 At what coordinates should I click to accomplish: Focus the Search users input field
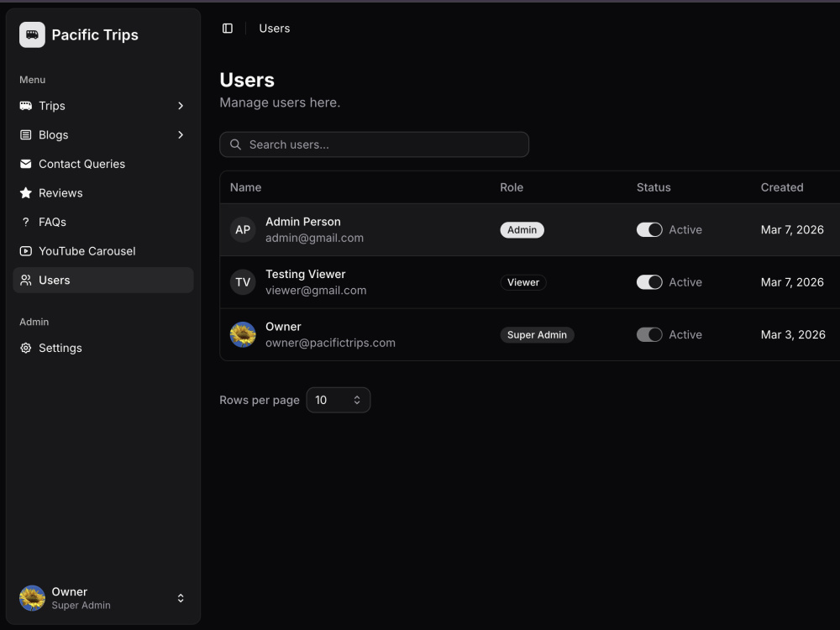(374, 144)
